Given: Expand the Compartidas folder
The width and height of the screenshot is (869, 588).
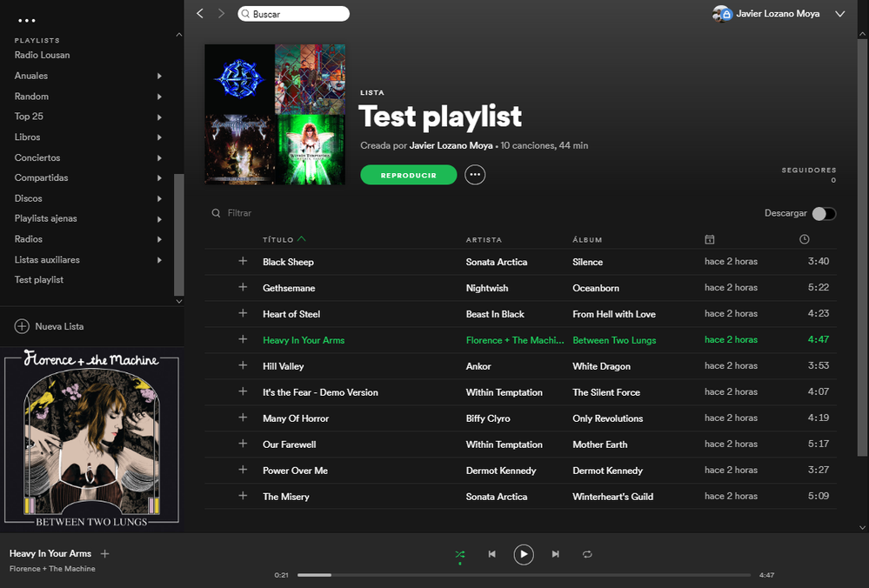Looking at the screenshot, I should tap(159, 178).
